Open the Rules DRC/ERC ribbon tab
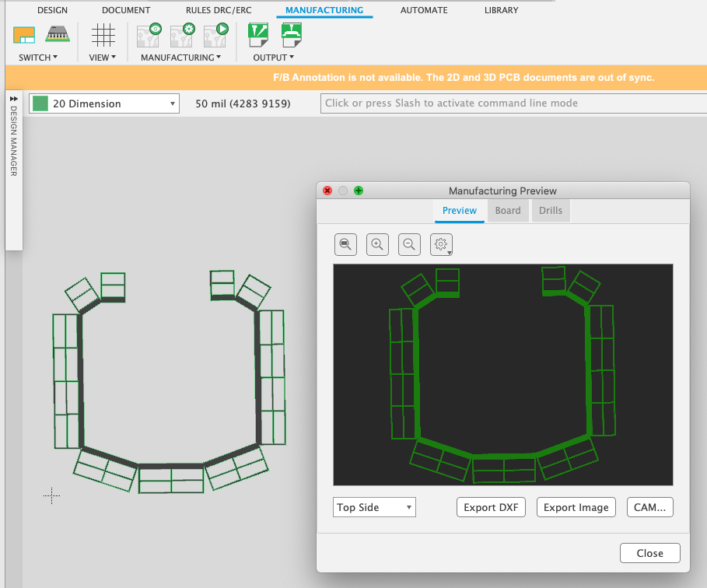Image resolution: width=707 pixels, height=588 pixels. click(219, 10)
